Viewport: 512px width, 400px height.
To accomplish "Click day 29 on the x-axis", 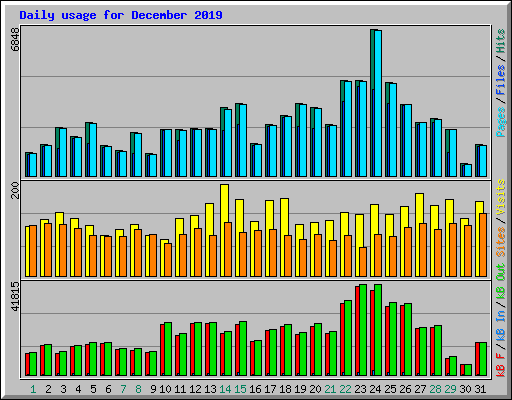I will [450, 389].
